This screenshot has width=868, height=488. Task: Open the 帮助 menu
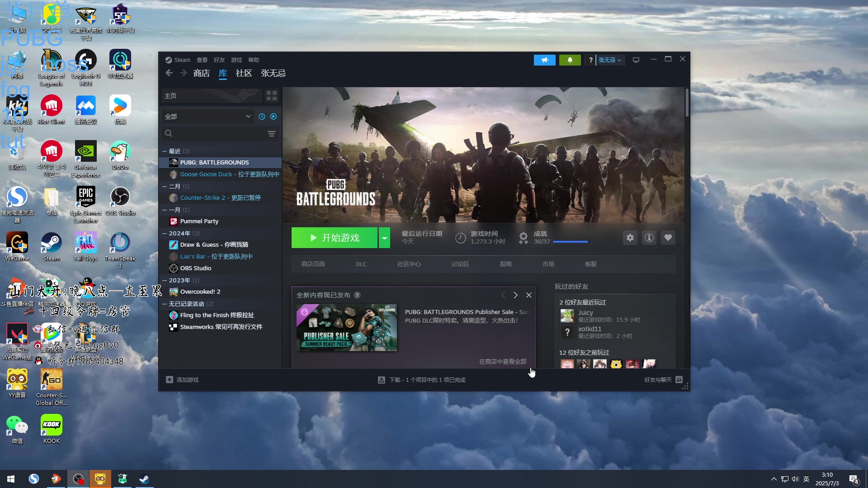(x=254, y=60)
